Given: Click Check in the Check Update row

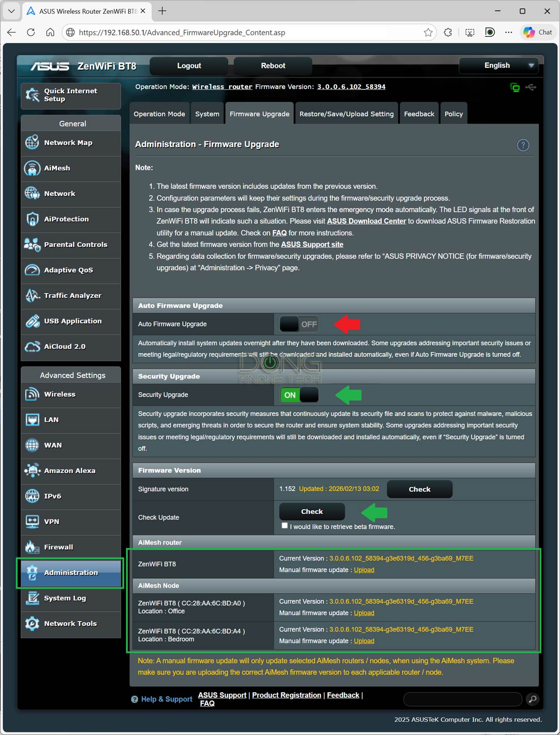Looking at the screenshot, I should click(312, 511).
